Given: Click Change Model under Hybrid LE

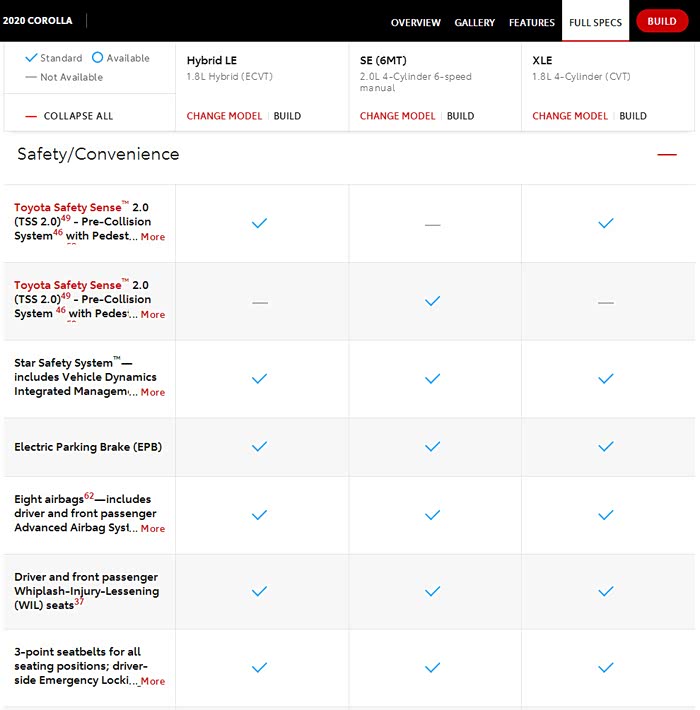Looking at the screenshot, I should tap(224, 116).
